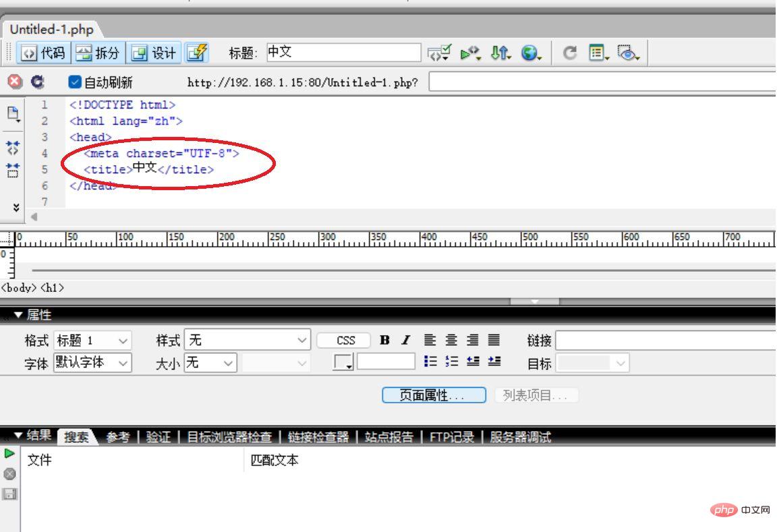Screen dimensions: 777x532
Task: Select the Untitled-1.php document tab
Action: pyautogui.click(x=51, y=29)
